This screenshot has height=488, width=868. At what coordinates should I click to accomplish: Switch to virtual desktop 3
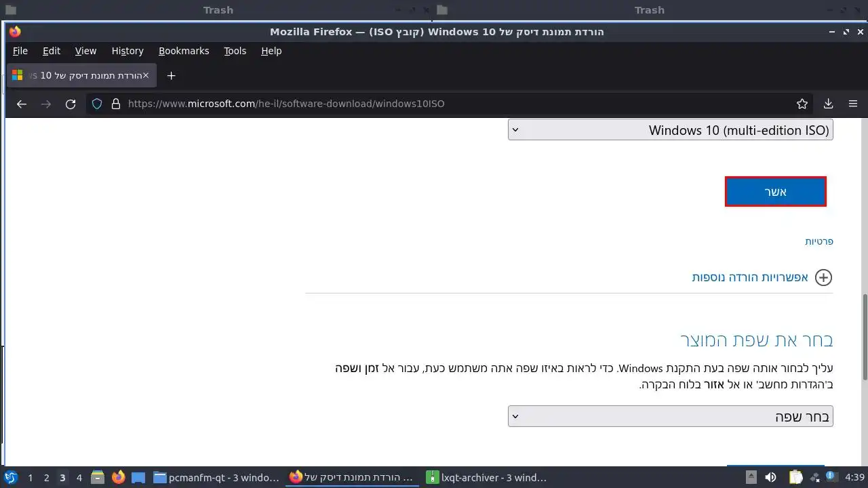click(x=63, y=478)
